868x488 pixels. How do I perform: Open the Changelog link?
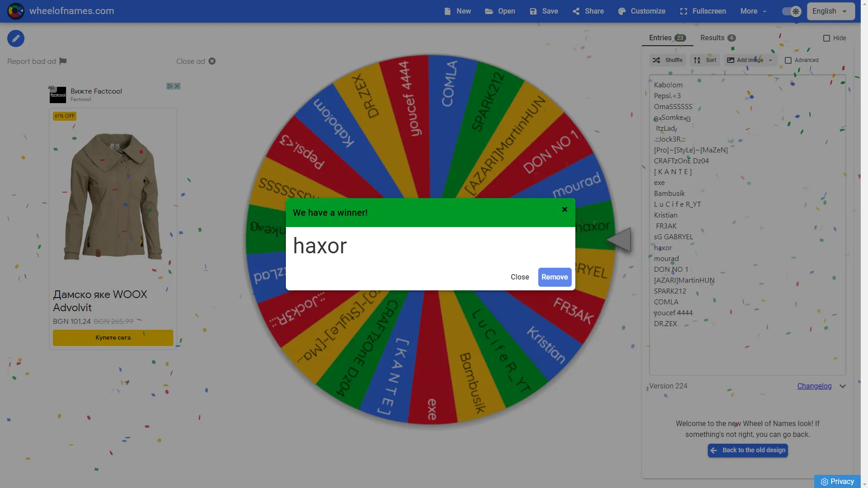click(814, 386)
